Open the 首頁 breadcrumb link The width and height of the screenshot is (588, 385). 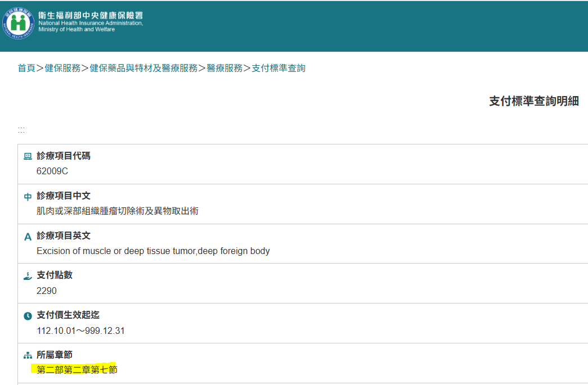tap(26, 68)
